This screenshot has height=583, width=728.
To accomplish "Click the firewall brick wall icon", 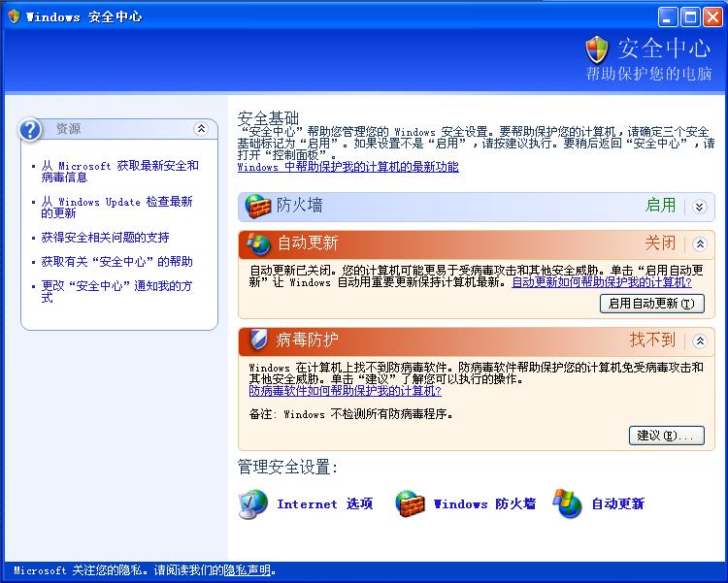I will click(257, 206).
